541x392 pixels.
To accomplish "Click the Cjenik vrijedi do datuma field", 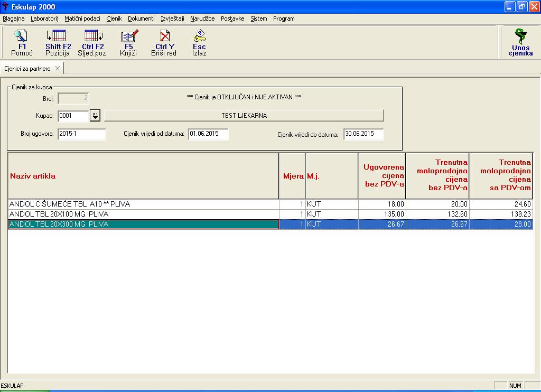I will point(363,134).
